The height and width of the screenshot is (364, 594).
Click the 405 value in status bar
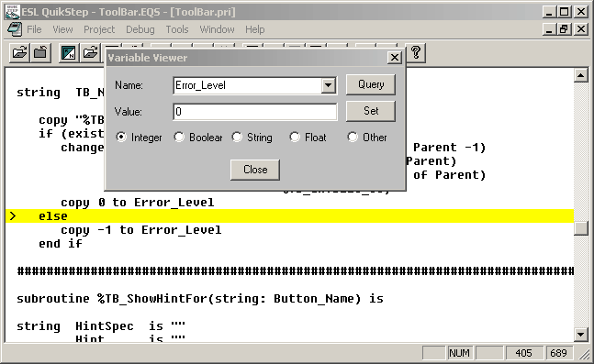click(523, 353)
